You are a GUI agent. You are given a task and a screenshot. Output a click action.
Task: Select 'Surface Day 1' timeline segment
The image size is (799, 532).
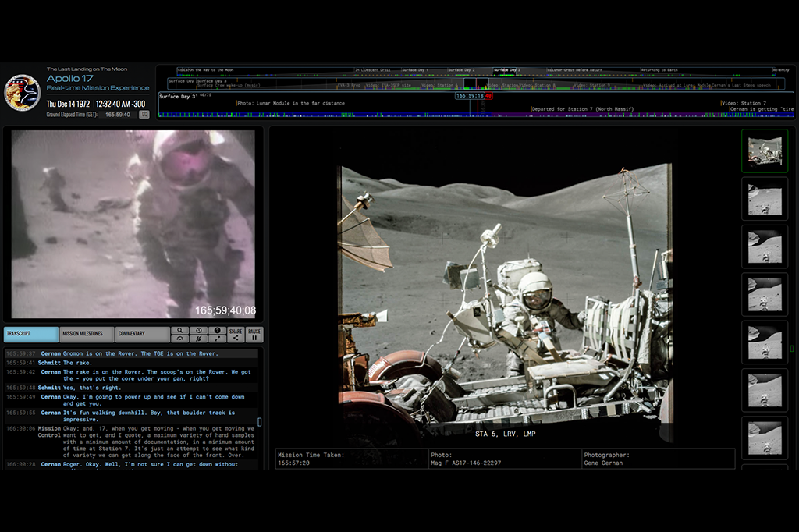click(415, 69)
